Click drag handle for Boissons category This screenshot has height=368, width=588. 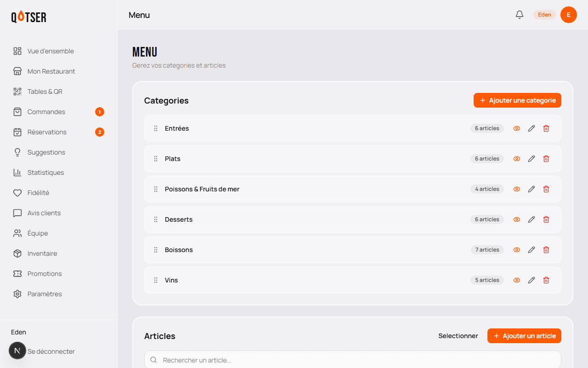coord(156,250)
